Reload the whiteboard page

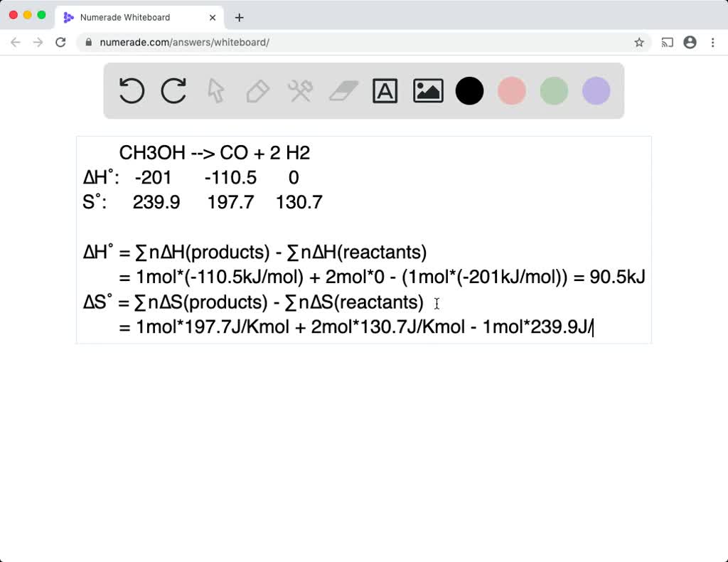coord(60,42)
